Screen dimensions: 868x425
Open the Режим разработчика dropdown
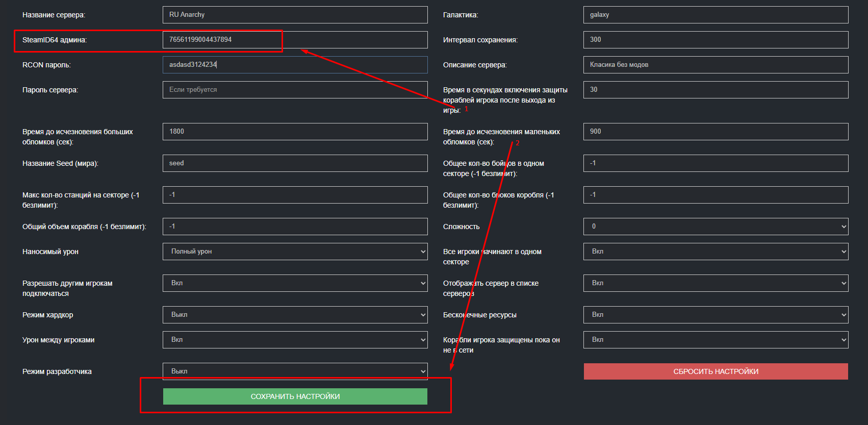tap(295, 371)
